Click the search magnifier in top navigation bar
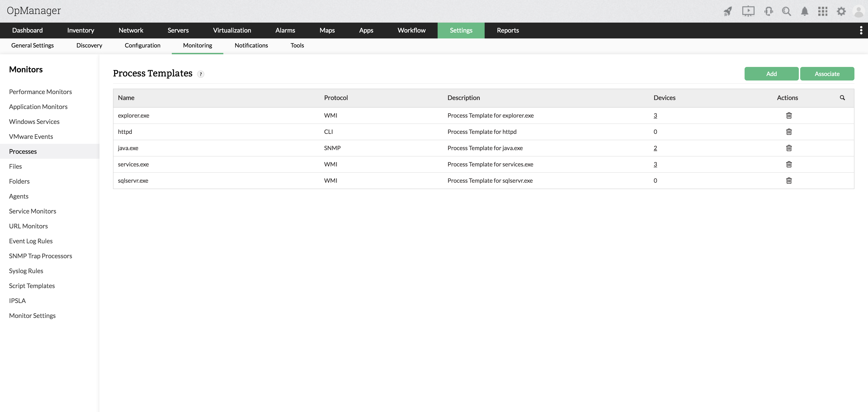Image resolution: width=868 pixels, height=412 pixels. pyautogui.click(x=787, y=11)
